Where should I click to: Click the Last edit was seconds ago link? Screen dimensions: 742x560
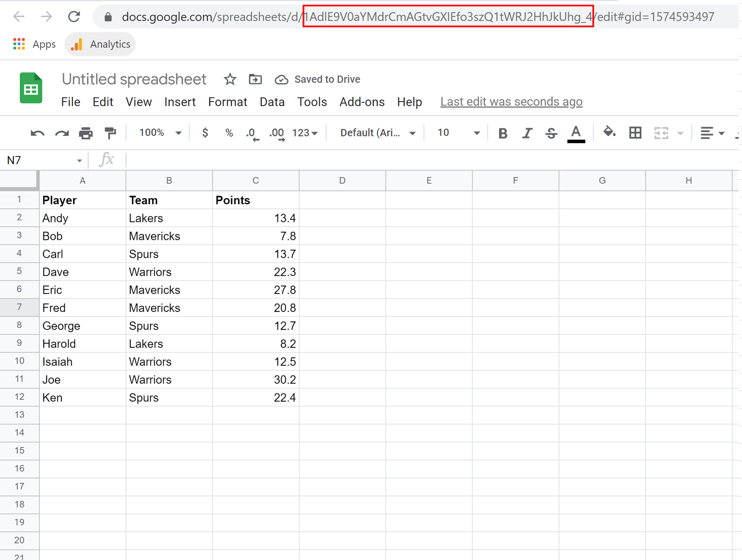click(x=511, y=102)
